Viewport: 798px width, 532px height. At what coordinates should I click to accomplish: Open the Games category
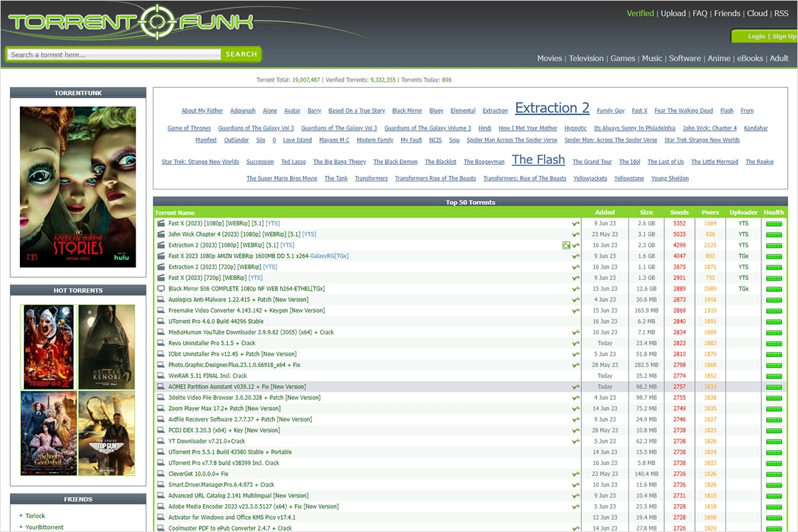pyautogui.click(x=623, y=59)
